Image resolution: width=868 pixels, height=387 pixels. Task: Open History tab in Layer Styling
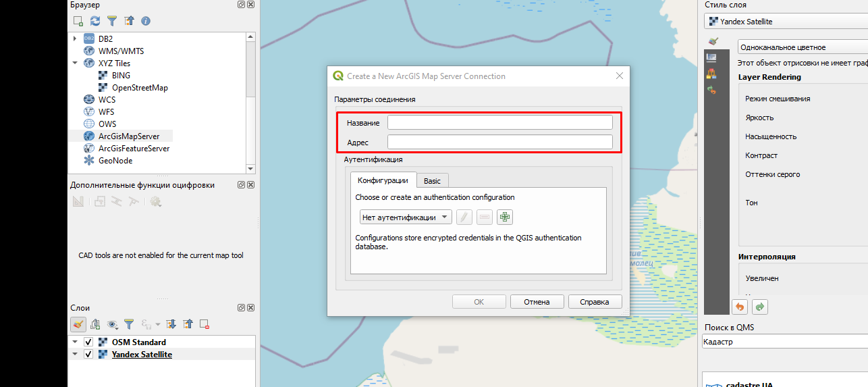click(712, 89)
